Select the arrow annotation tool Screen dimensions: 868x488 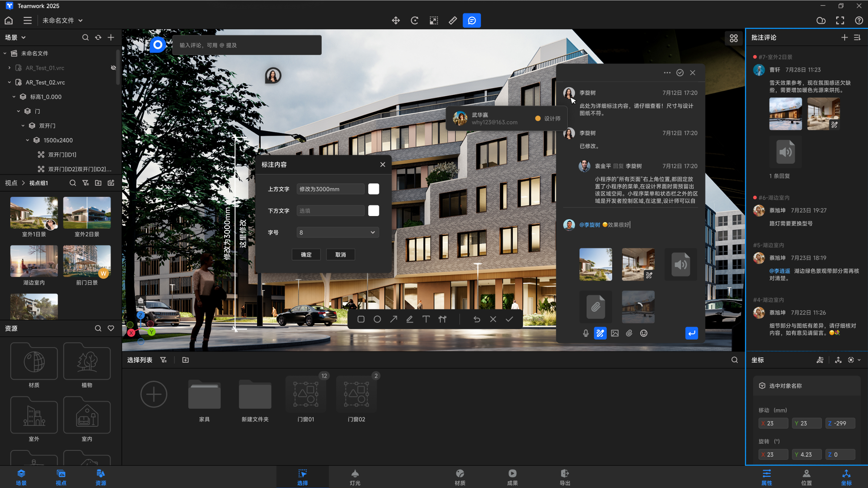394,319
